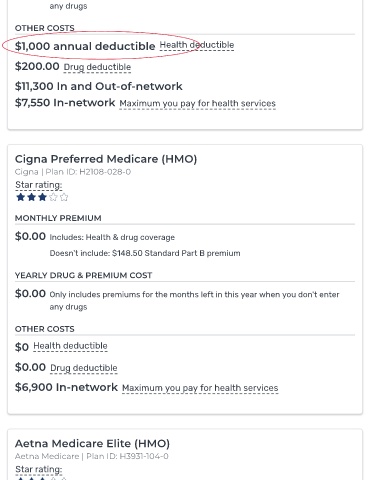370x480 pixels.
Task: Click the Cigna plan Star rating label
Action: [x=39, y=185]
